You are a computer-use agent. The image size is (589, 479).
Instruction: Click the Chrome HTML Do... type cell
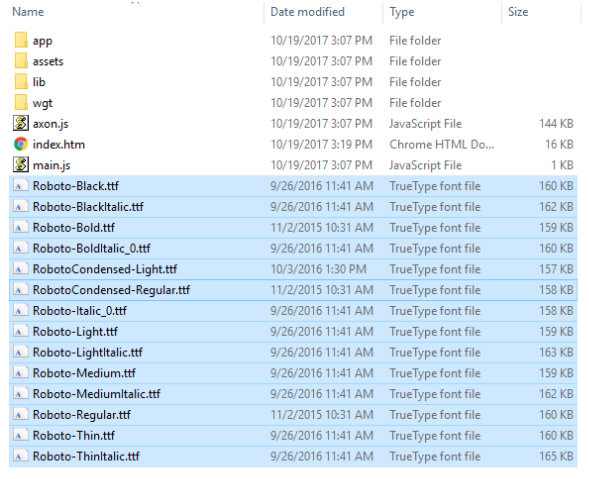click(x=442, y=144)
